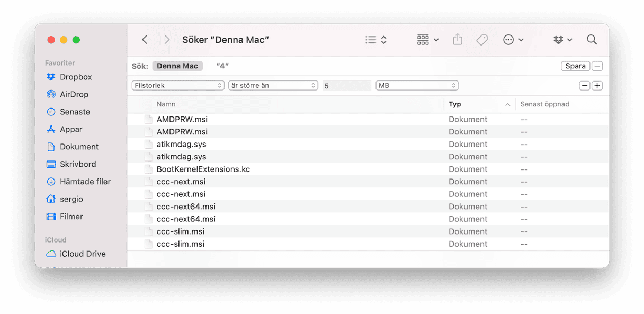644x314 pixels.
Task: Sort by Senast öppnad column
Action: pos(545,104)
